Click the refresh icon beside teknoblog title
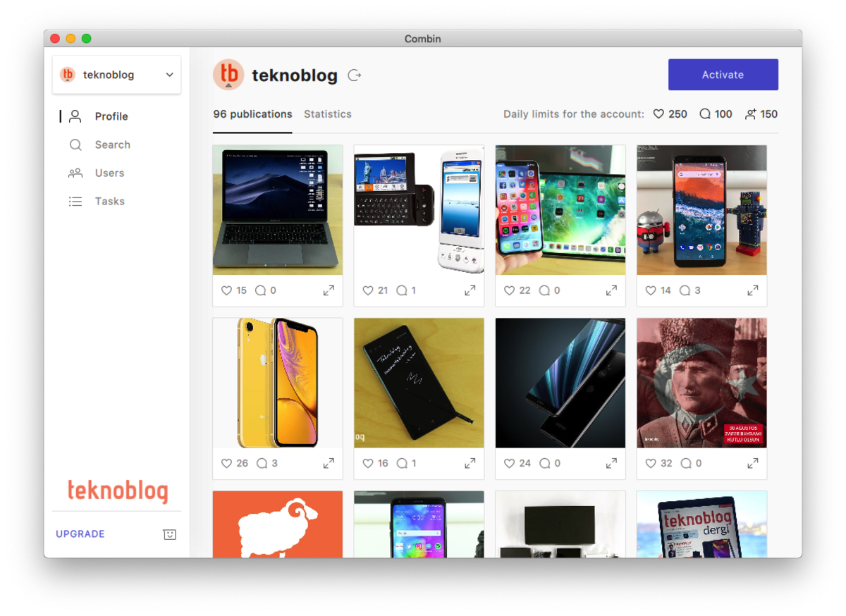The width and height of the screenshot is (846, 616). tap(355, 75)
